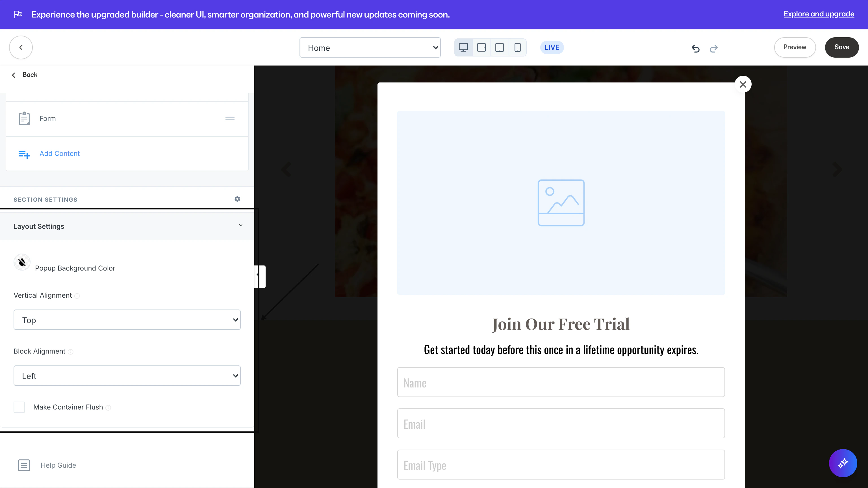Click the redo arrow icon
868x488 pixels.
tap(714, 49)
